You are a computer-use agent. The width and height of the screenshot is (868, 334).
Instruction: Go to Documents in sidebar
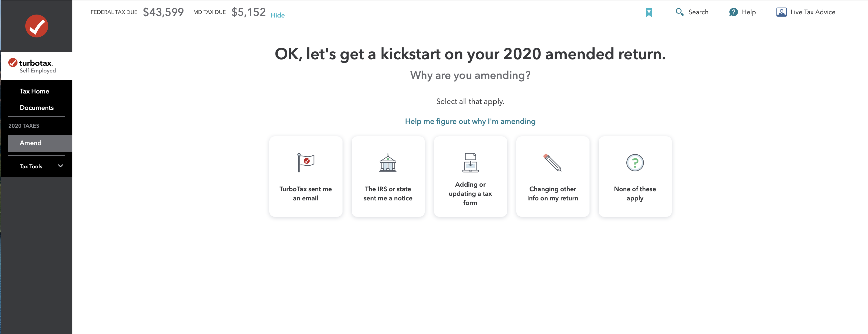tap(37, 108)
